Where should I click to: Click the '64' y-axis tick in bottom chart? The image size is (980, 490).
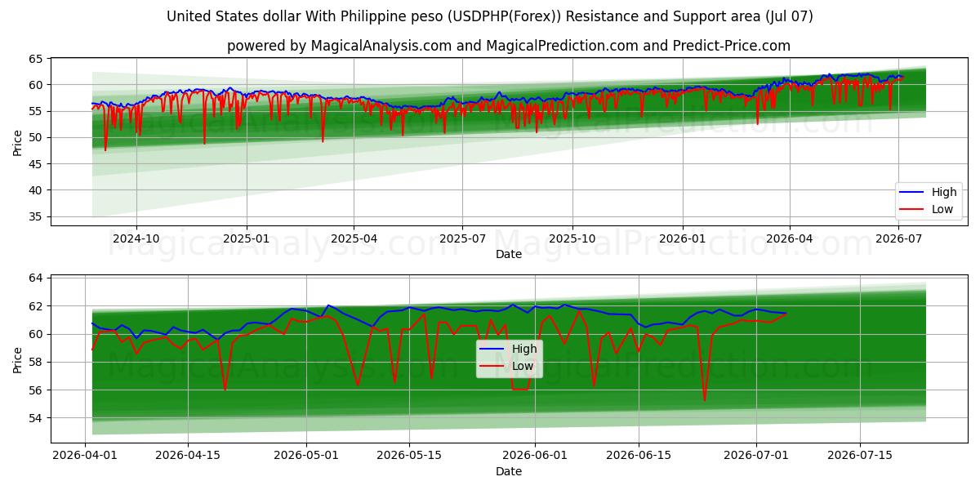[36, 278]
